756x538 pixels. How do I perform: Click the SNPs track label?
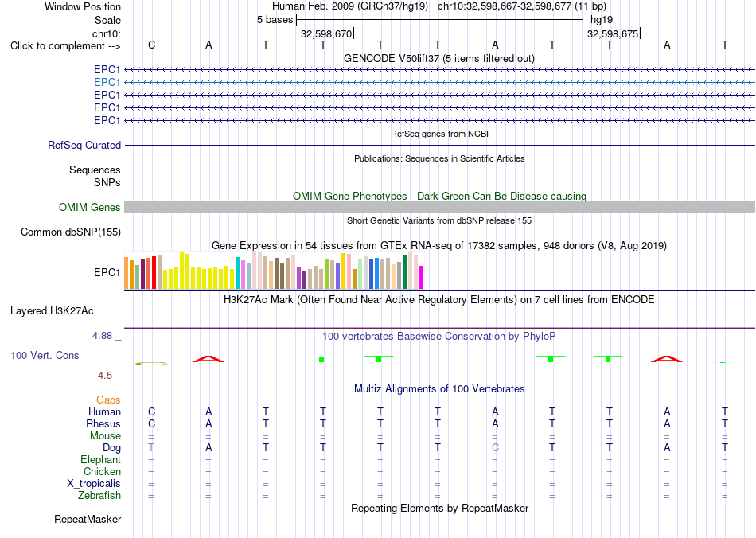(x=107, y=183)
